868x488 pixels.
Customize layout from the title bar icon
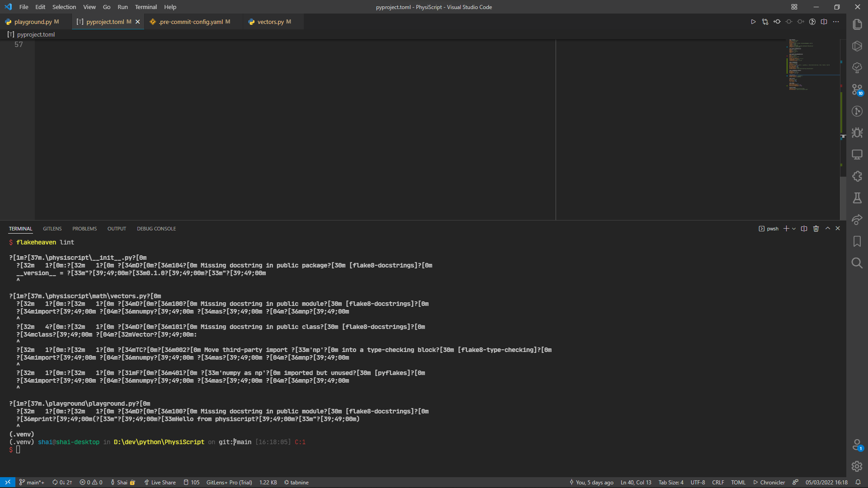pyautogui.click(x=794, y=7)
